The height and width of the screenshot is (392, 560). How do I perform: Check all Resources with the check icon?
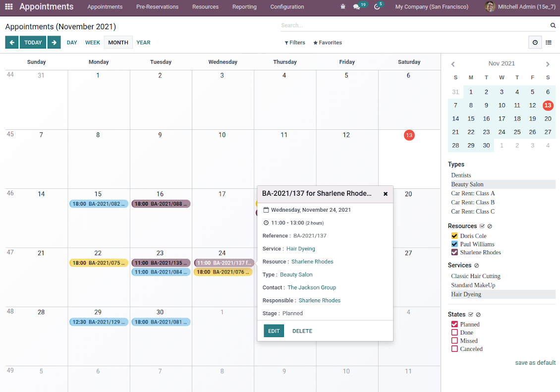pyautogui.click(x=482, y=226)
